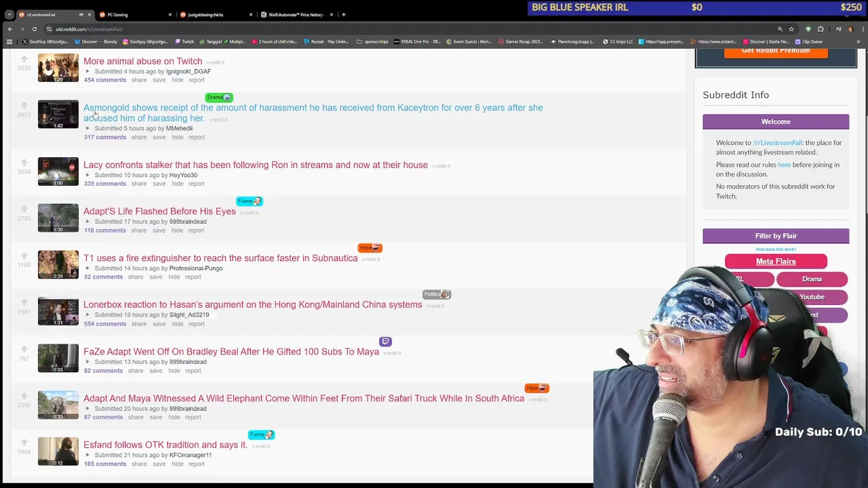Click the Hype flair on T1 Subnautica post
Screen dimensions: 868x488
tap(370, 248)
